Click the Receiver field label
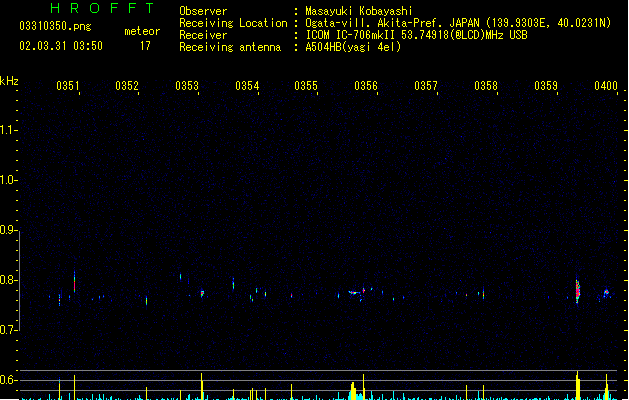The width and height of the screenshot is (629, 400). 203,35
